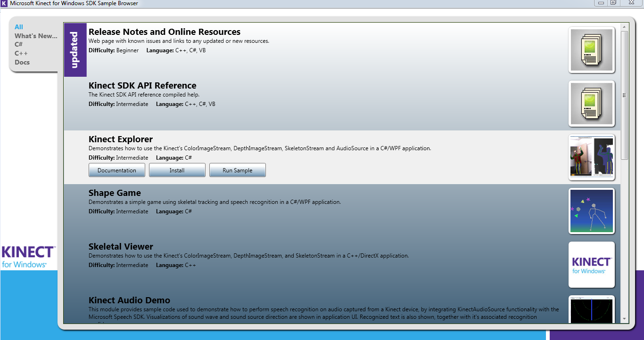This screenshot has height=340, width=644.
Task: Open Kinect Explorer Documentation button
Action: [x=117, y=170]
